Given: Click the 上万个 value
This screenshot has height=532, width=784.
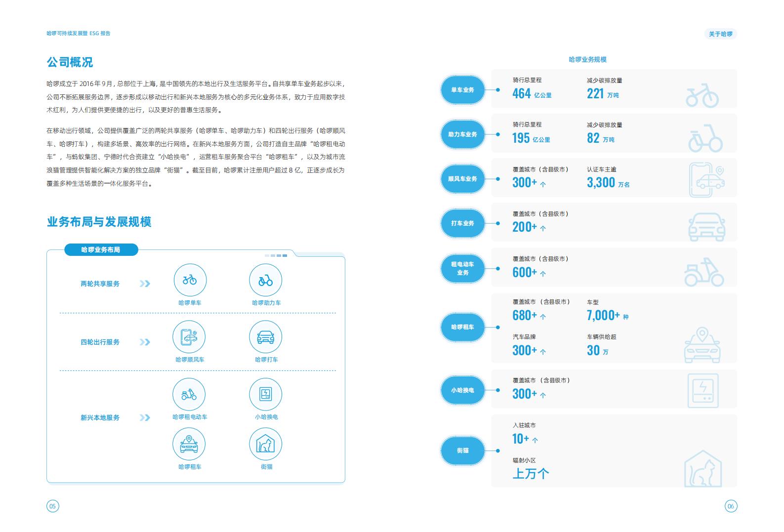Looking at the screenshot, I should click(x=531, y=474).
